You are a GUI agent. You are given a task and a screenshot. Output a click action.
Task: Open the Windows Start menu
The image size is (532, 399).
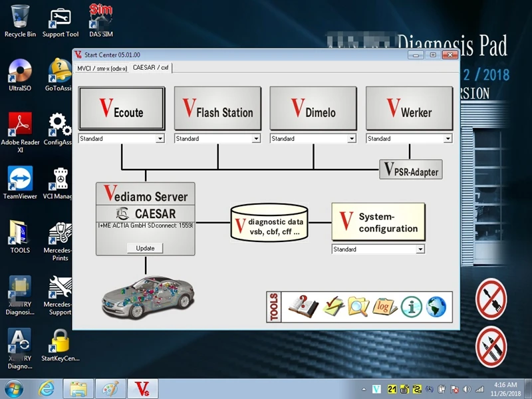pos(14,389)
